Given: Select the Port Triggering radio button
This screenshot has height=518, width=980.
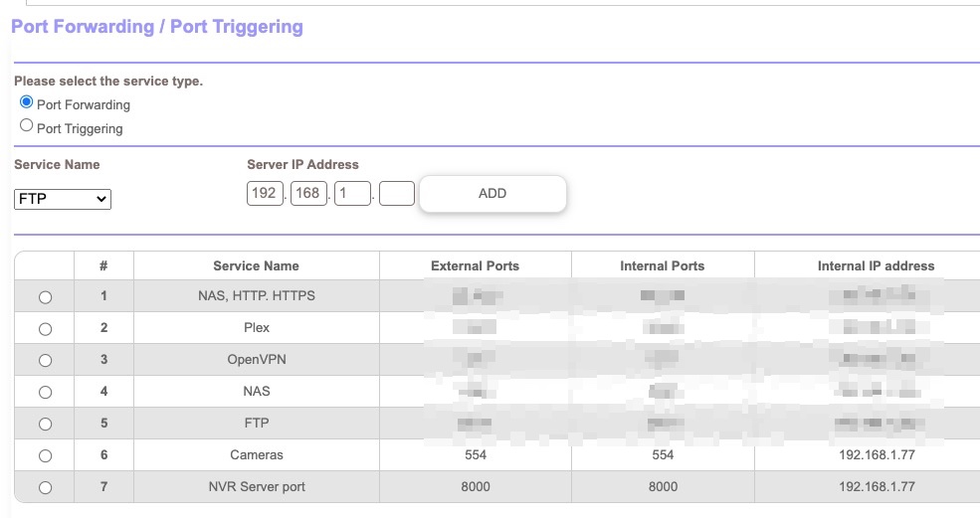Looking at the screenshot, I should pos(27,126).
